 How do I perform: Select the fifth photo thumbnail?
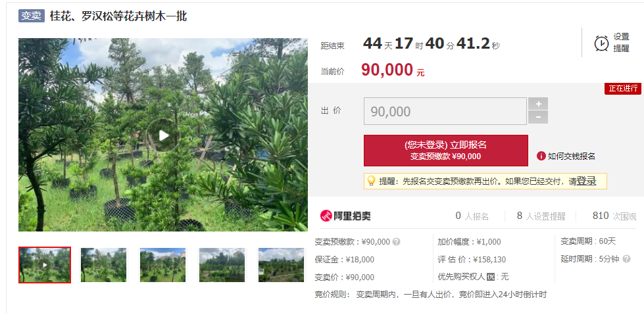282,265
